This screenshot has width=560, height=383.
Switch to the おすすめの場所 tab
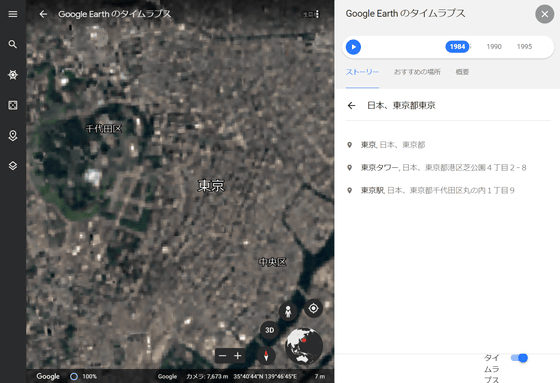(x=417, y=72)
